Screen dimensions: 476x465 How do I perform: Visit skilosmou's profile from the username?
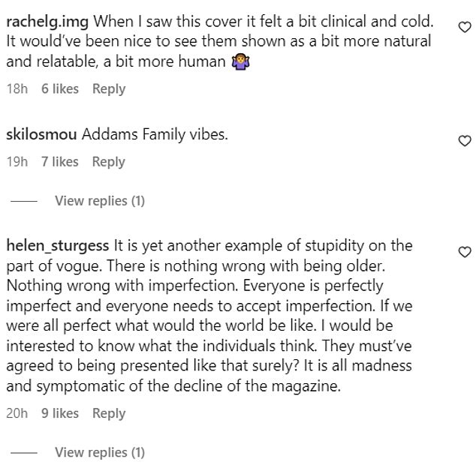point(41,135)
